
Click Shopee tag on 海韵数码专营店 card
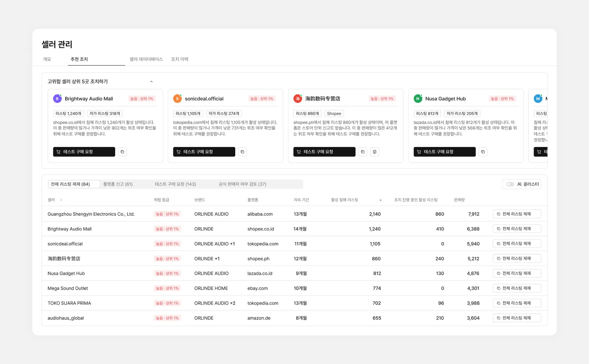pyautogui.click(x=334, y=114)
